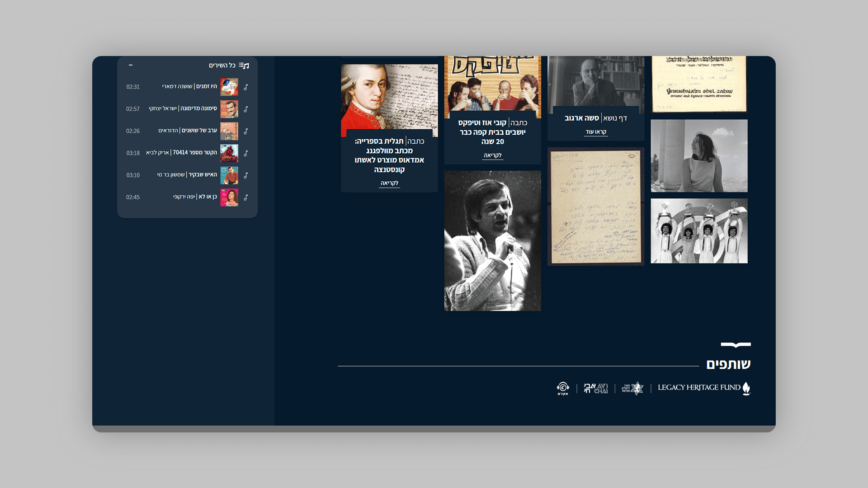Select track הקטר מספר 70414 from playlist
Image resolution: width=868 pixels, height=488 pixels.
click(194, 153)
